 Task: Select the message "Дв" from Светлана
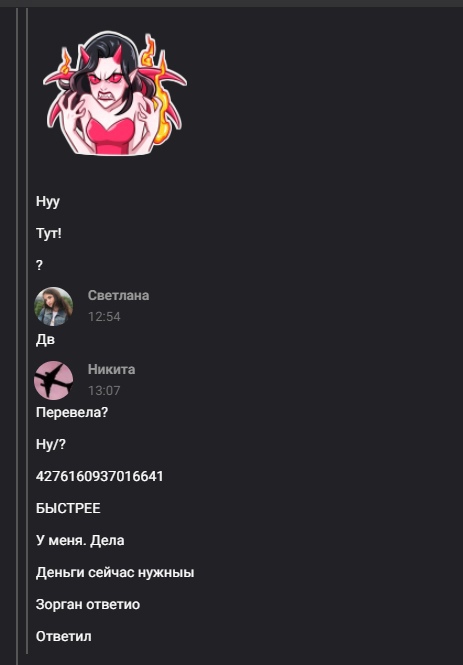pyautogui.click(x=45, y=340)
